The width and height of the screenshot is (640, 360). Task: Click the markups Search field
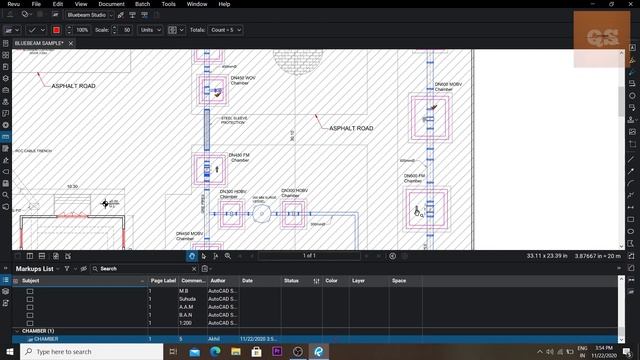pyautogui.click(x=145, y=269)
